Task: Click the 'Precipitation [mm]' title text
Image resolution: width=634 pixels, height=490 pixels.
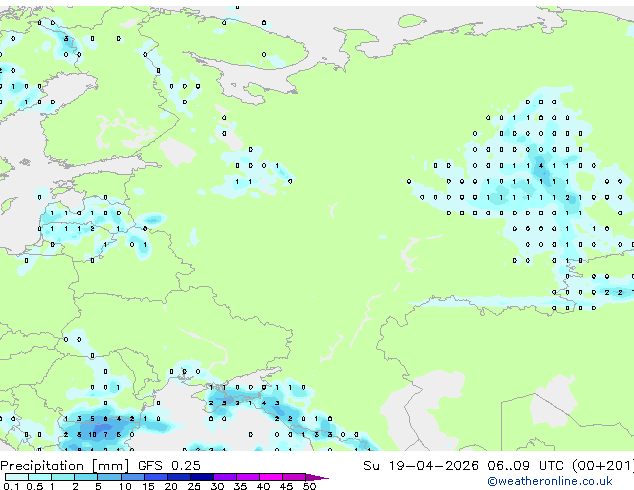Action: 65,466
